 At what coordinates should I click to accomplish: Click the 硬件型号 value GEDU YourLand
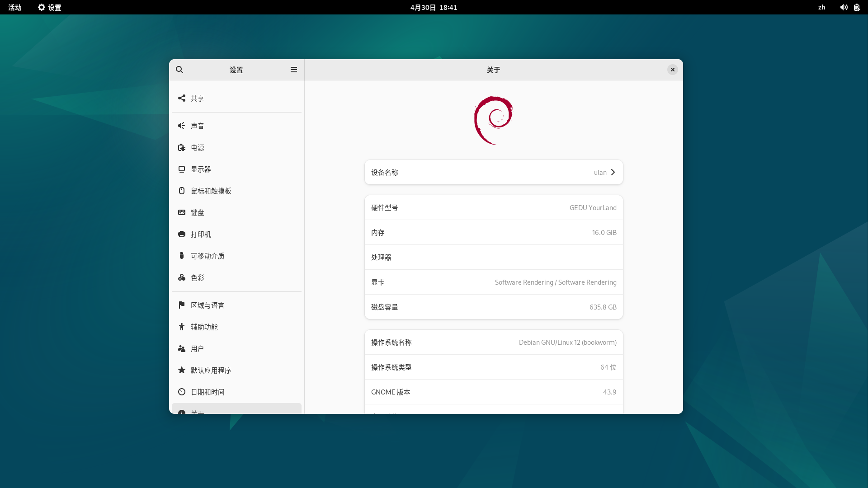593,207
